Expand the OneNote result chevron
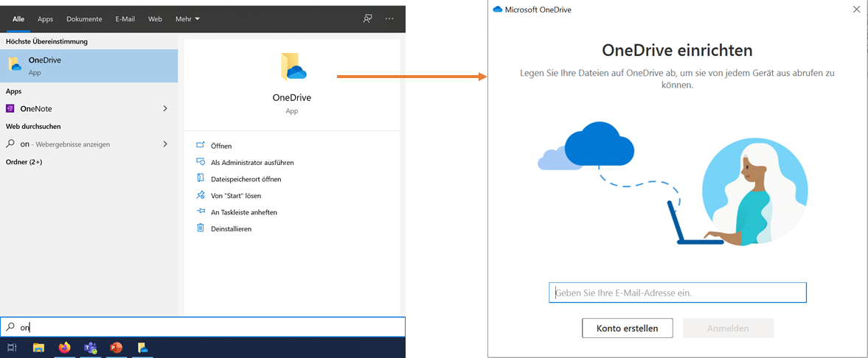This screenshot has height=358, width=868. tap(165, 108)
